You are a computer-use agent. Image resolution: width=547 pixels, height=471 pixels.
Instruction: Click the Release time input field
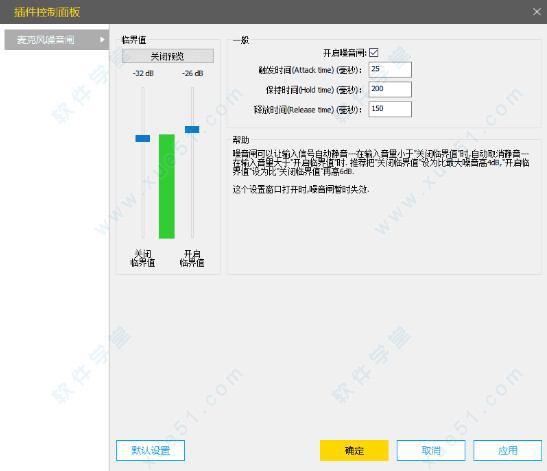[390, 109]
